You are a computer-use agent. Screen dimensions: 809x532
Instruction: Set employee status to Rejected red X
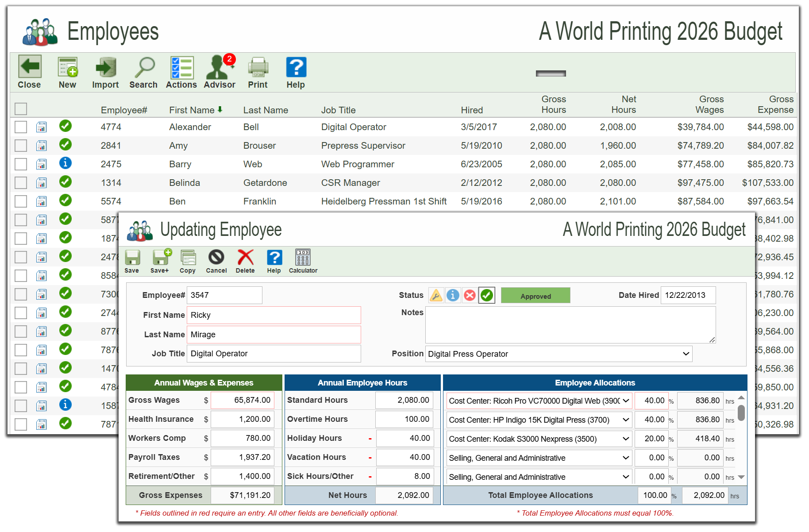tap(470, 295)
